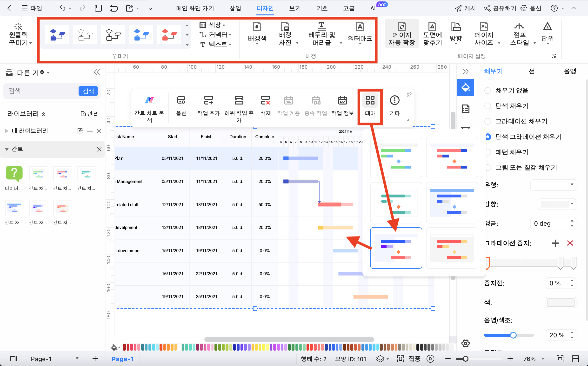Screen dimensions: 588x366
Task: Collapse right format panel with double chevron
Action: click(465, 71)
